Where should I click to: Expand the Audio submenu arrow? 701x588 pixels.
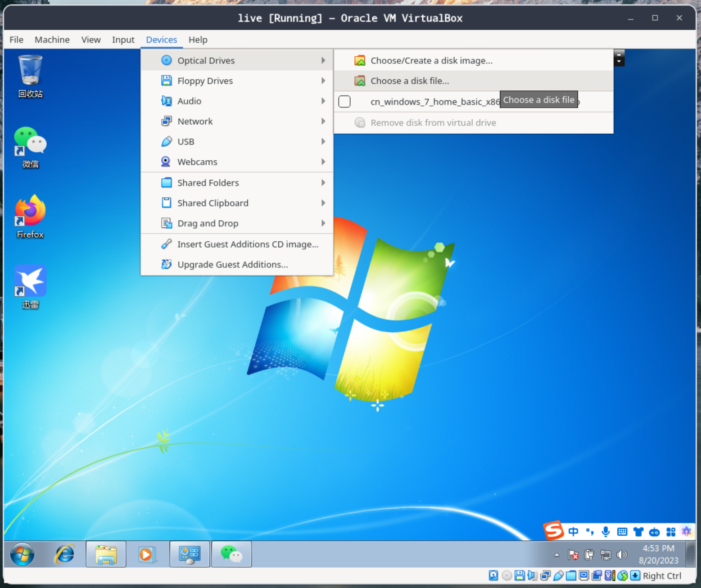(x=323, y=101)
